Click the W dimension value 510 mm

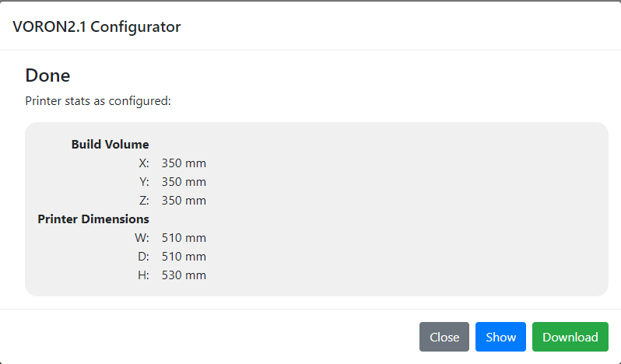coord(184,238)
